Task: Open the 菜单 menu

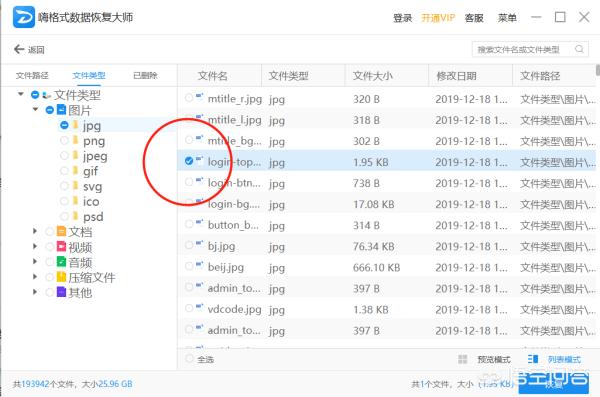Action: (507, 18)
